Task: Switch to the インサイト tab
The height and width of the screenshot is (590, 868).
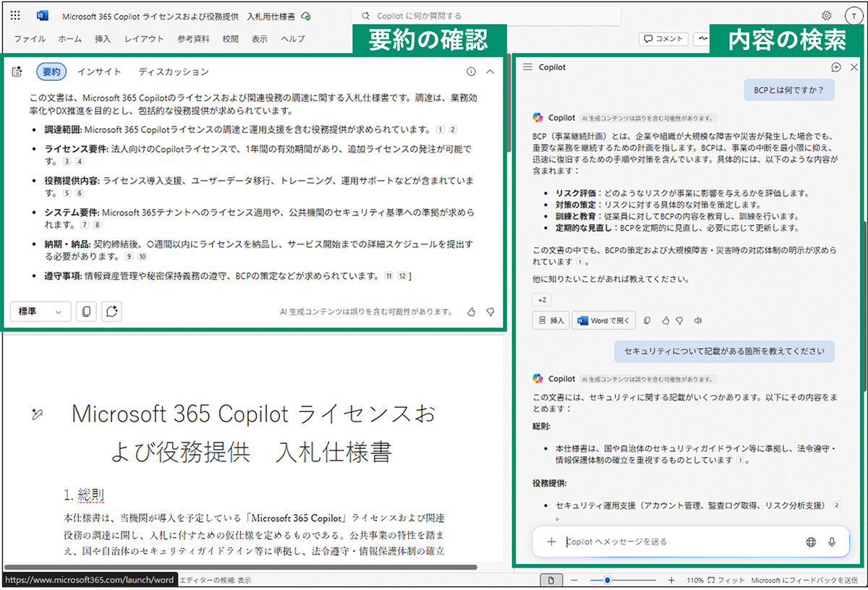Action: point(100,72)
